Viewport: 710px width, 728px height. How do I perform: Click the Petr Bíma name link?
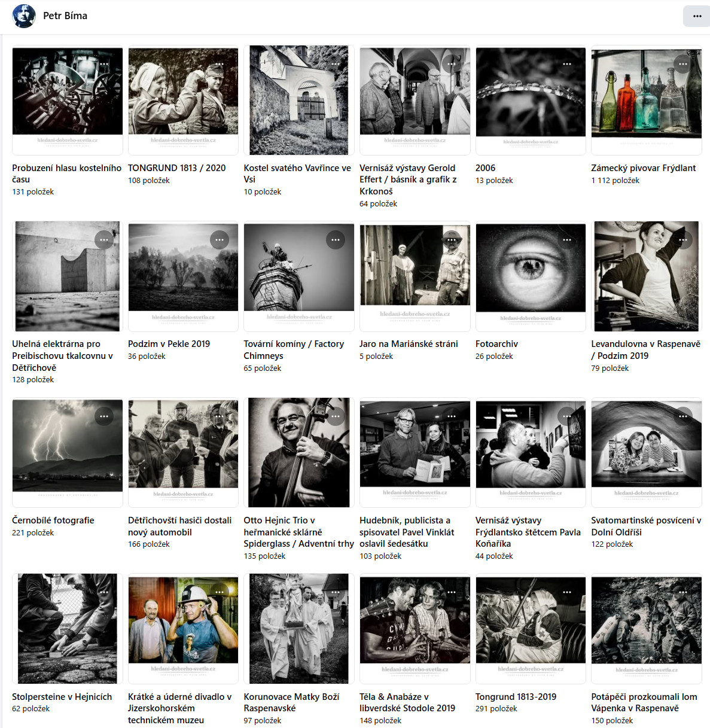65,16
